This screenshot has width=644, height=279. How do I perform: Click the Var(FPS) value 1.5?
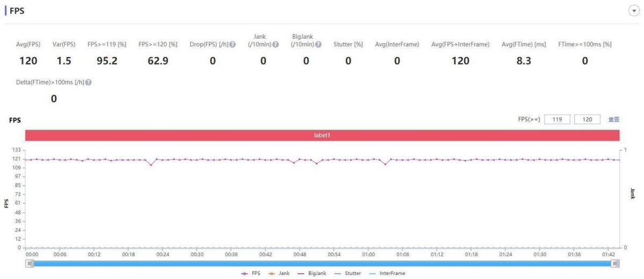coord(64,61)
